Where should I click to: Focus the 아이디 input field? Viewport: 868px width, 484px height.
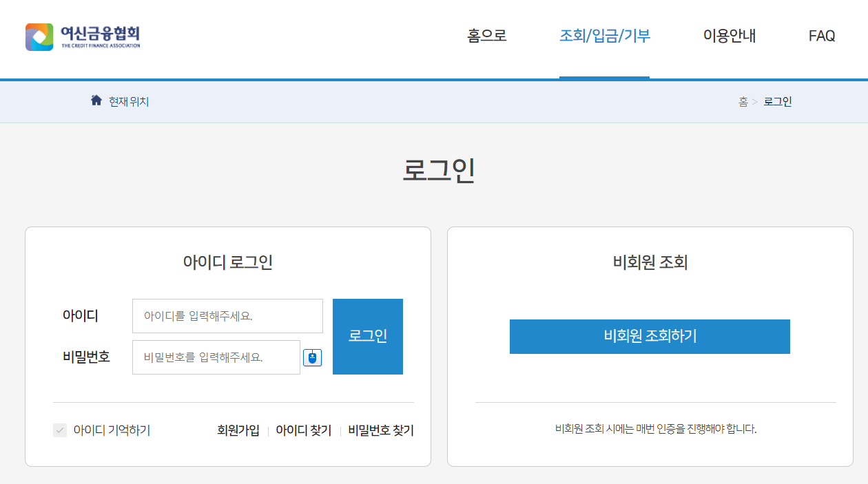[227, 315]
